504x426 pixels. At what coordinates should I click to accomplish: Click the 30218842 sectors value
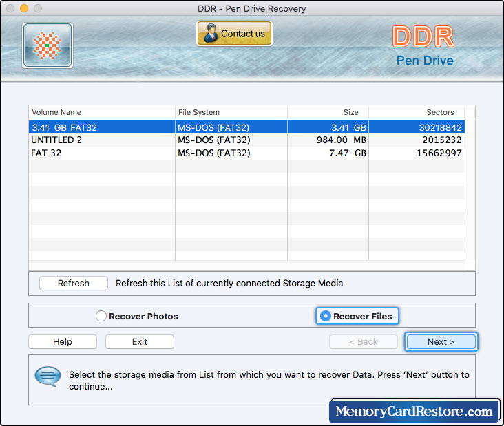point(441,127)
